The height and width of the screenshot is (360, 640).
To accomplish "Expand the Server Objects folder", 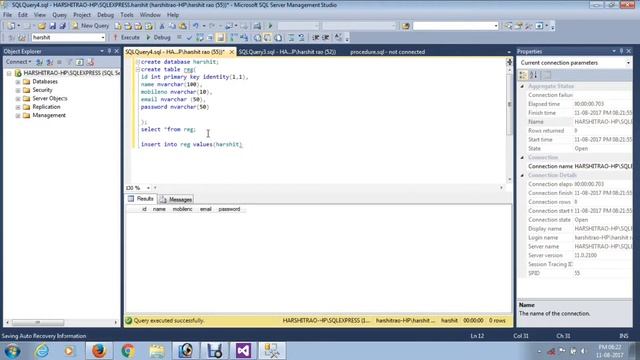I will [x=18, y=99].
